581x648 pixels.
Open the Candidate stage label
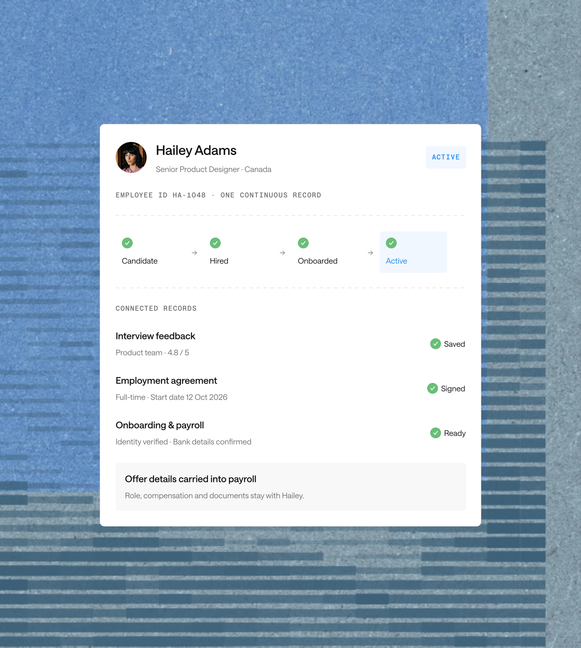point(140,261)
